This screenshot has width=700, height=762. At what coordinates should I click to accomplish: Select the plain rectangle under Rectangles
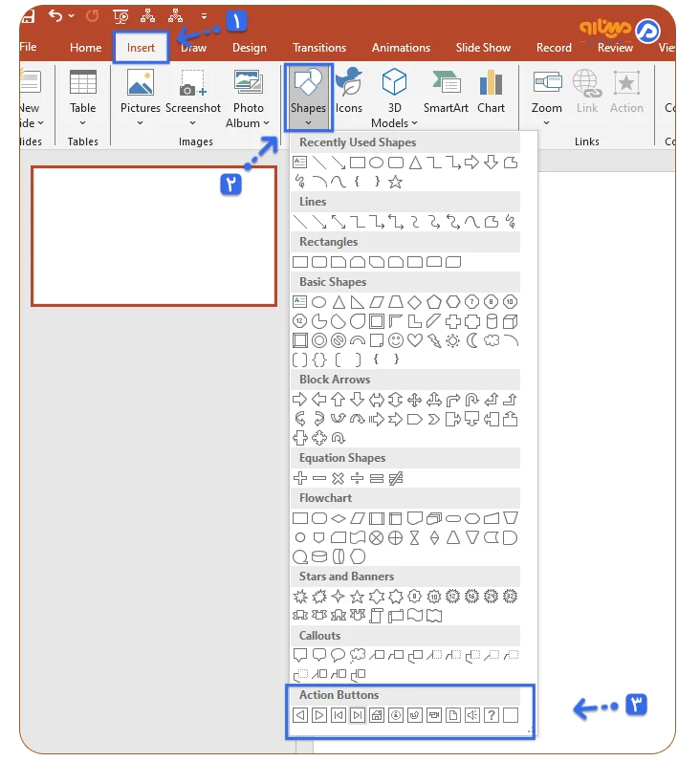pos(300,262)
